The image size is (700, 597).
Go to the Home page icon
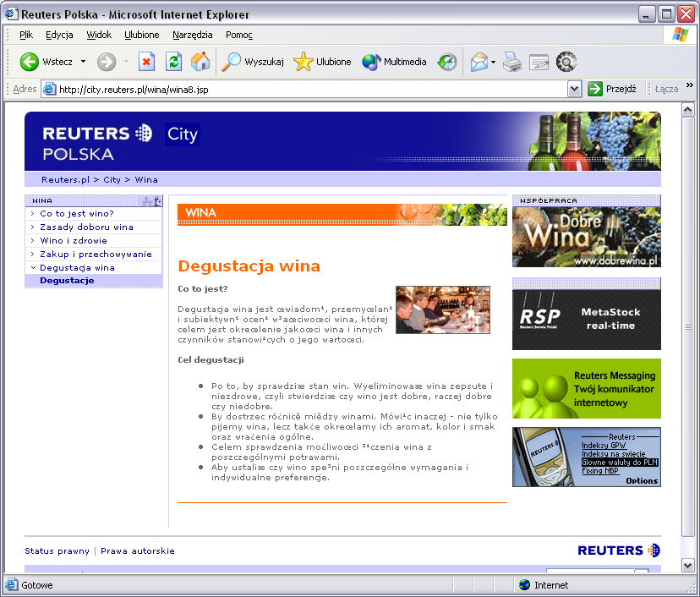200,62
